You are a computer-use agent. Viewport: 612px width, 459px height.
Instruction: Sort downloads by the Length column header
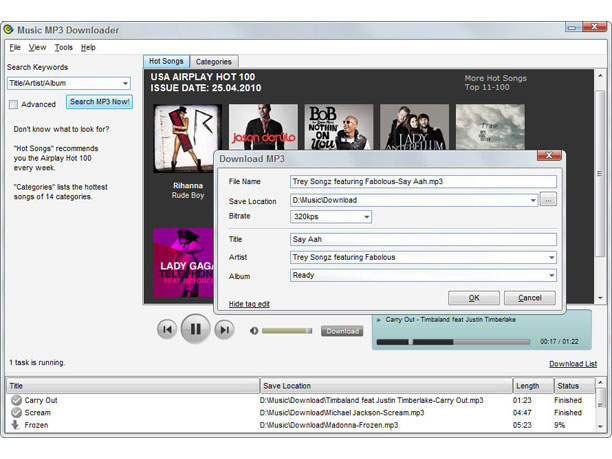coord(533,386)
